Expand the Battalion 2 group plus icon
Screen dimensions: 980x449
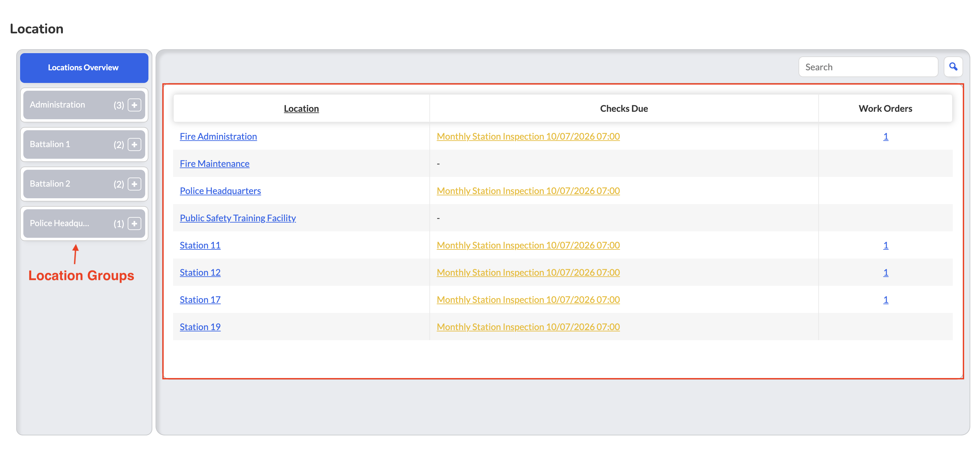134,184
